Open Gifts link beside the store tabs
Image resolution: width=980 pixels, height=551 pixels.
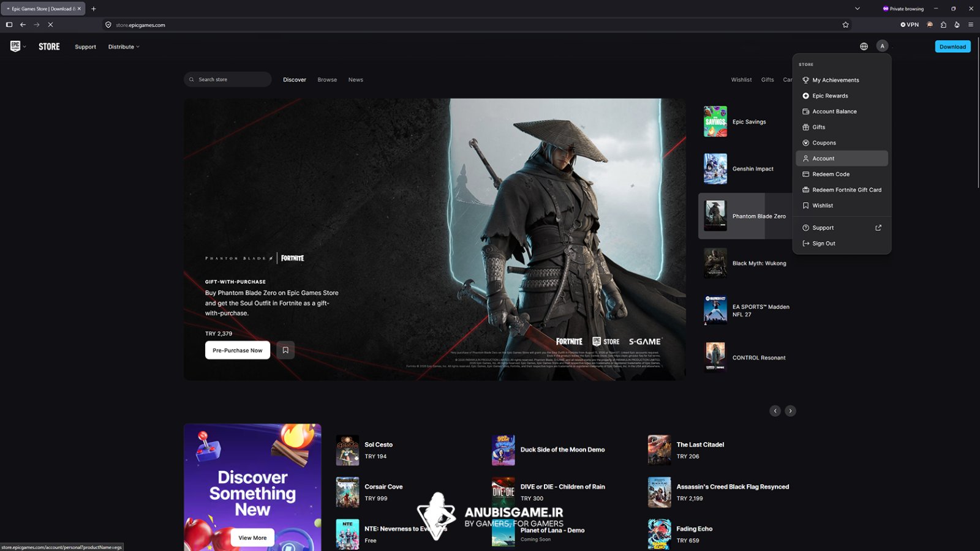[x=767, y=80]
